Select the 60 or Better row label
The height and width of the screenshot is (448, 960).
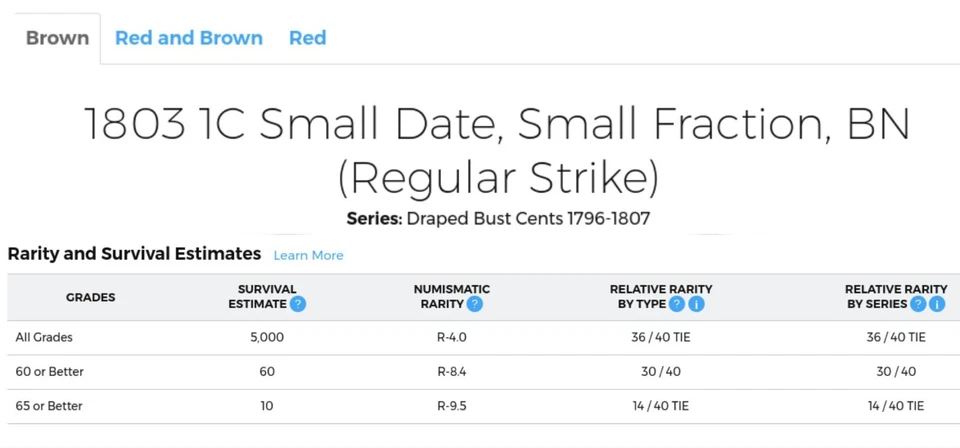pos(50,371)
